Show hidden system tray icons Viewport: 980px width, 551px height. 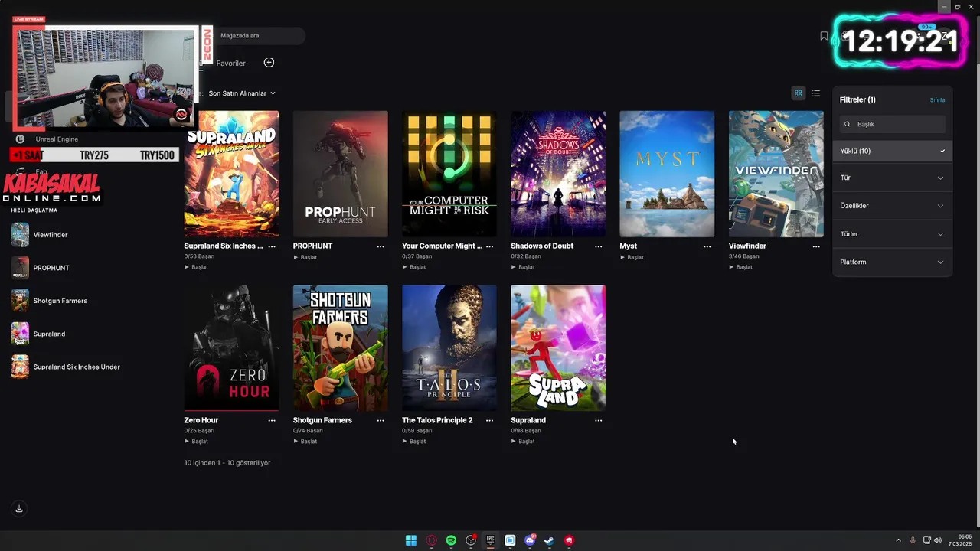coord(899,540)
